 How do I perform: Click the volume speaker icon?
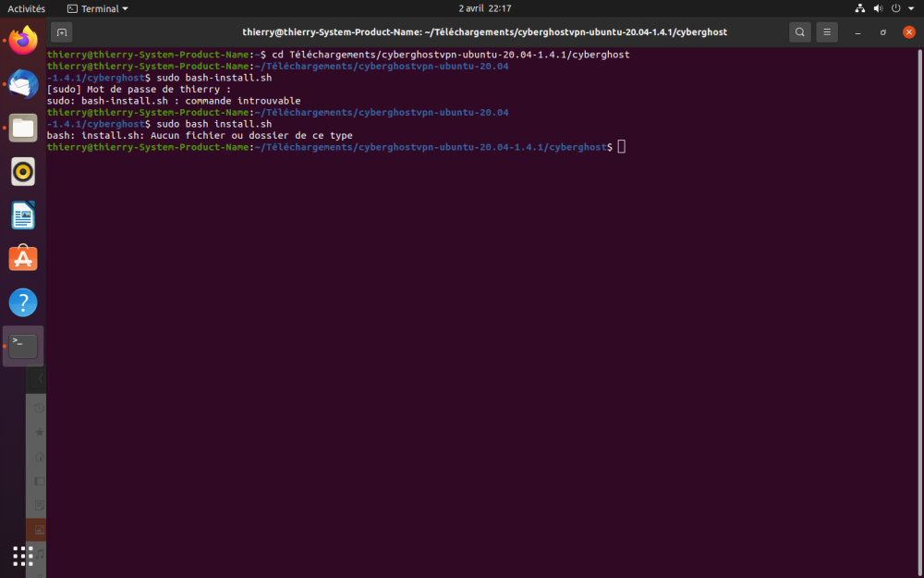[x=878, y=8]
